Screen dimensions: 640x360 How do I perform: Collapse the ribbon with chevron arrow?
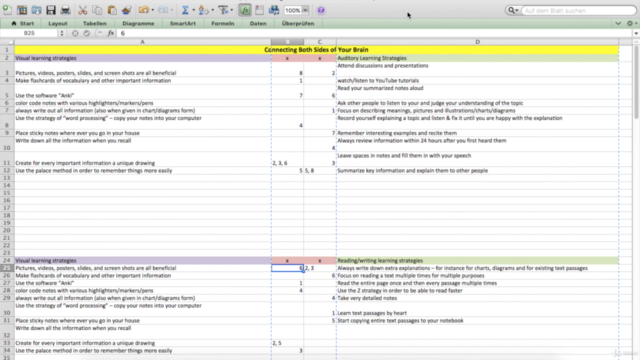click(x=618, y=23)
